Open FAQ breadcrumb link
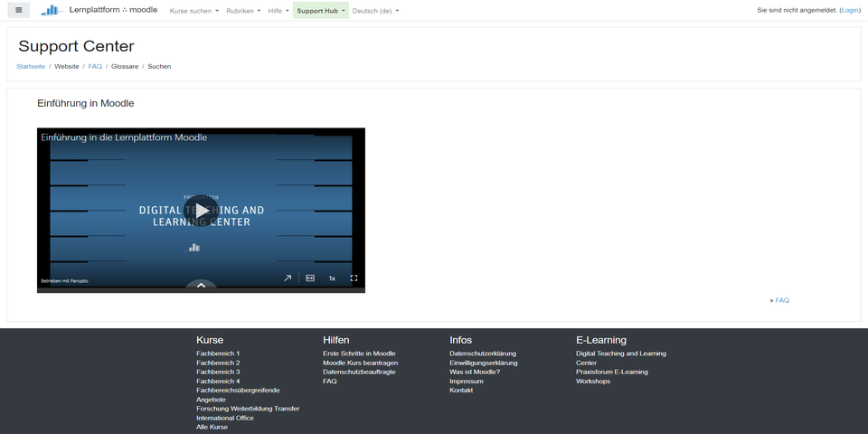 pos(95,66)
